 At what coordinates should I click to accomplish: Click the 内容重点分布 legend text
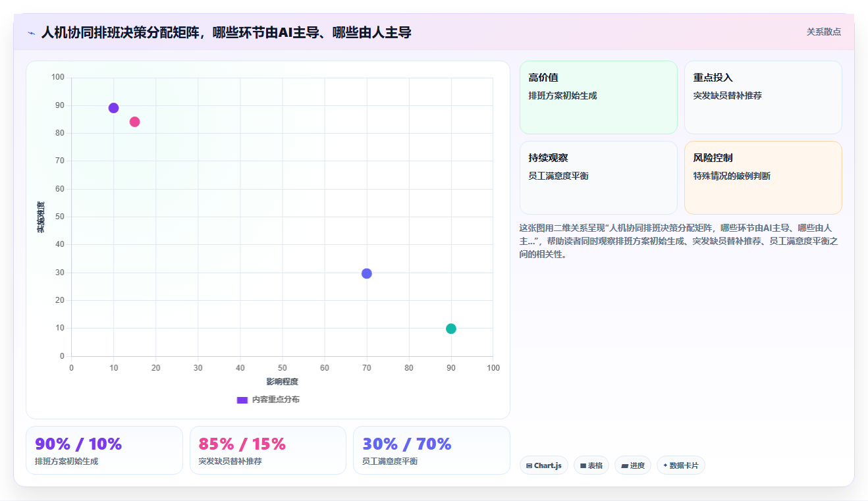[275, 400]
